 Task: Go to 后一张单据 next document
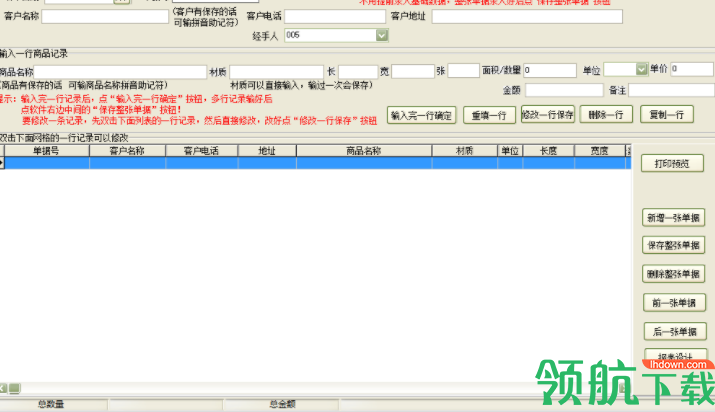[x=675, y=331]
